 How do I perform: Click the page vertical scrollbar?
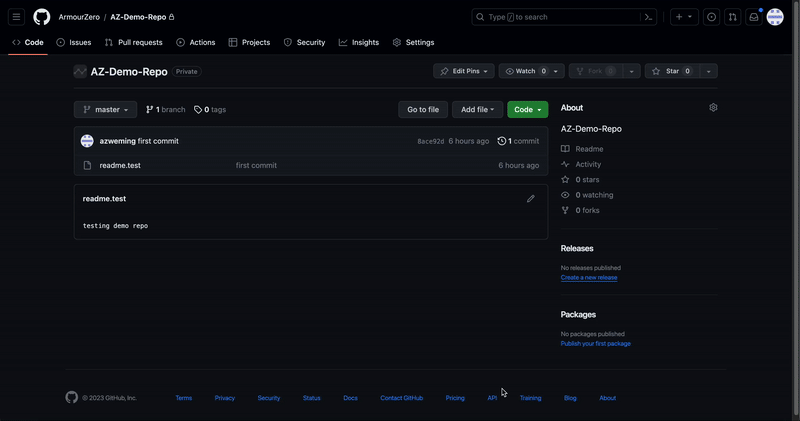[796, 210]
